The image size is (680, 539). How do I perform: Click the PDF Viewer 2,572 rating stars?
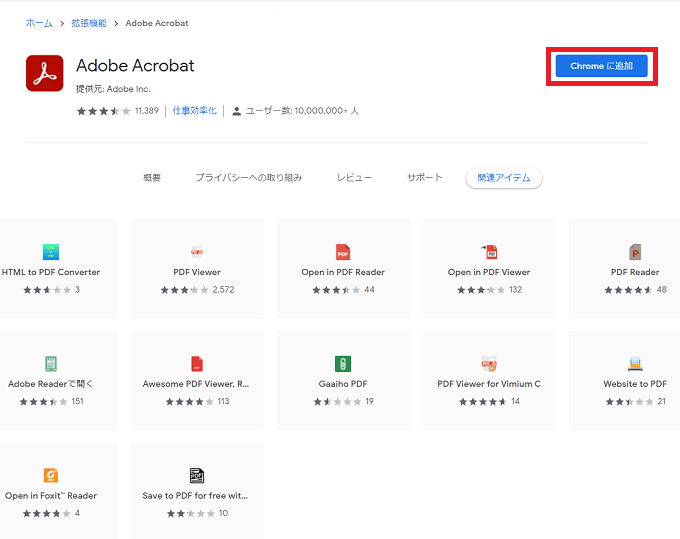coord(185,290)
